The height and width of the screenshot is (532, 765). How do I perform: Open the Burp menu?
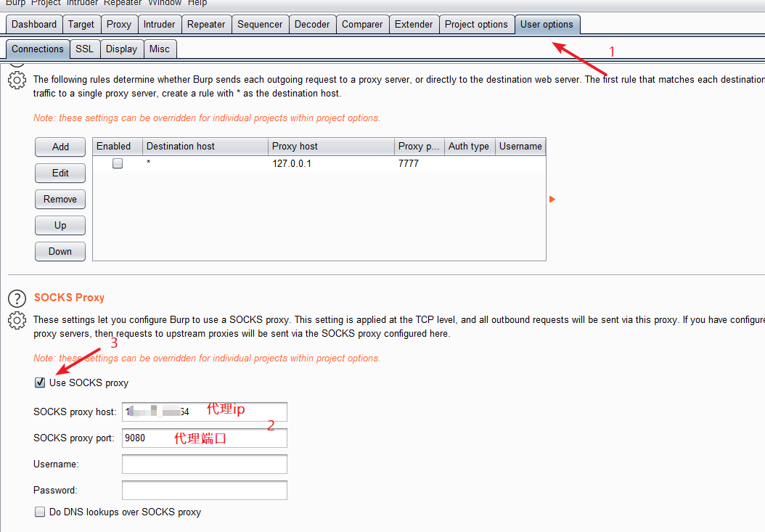tap(16, 3)
